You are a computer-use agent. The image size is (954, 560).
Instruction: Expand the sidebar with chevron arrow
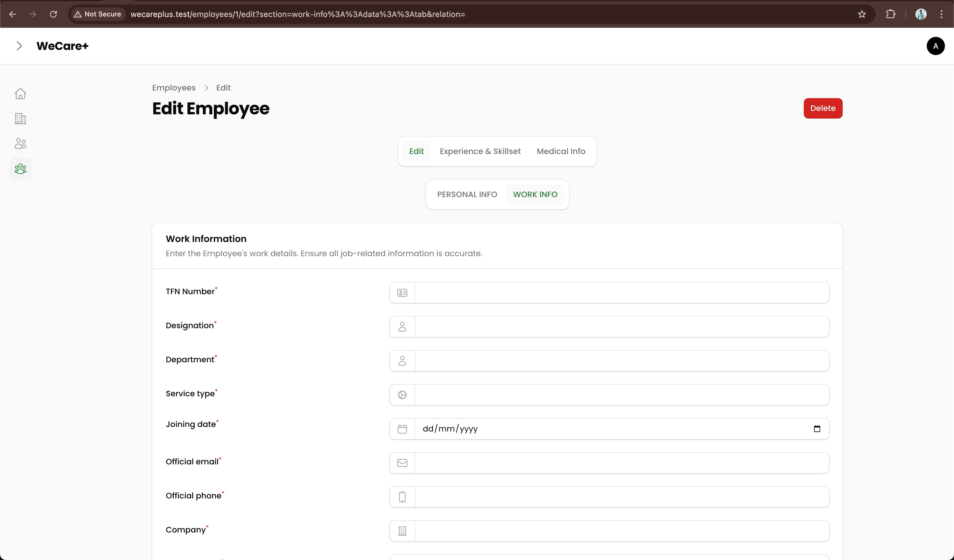[x=19, y=46]
